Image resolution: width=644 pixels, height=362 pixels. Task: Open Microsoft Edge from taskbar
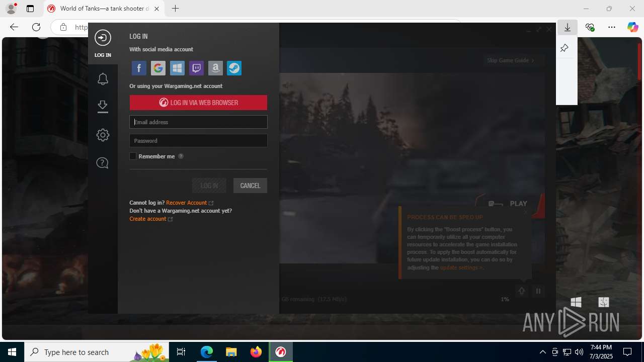pos(207,352)
